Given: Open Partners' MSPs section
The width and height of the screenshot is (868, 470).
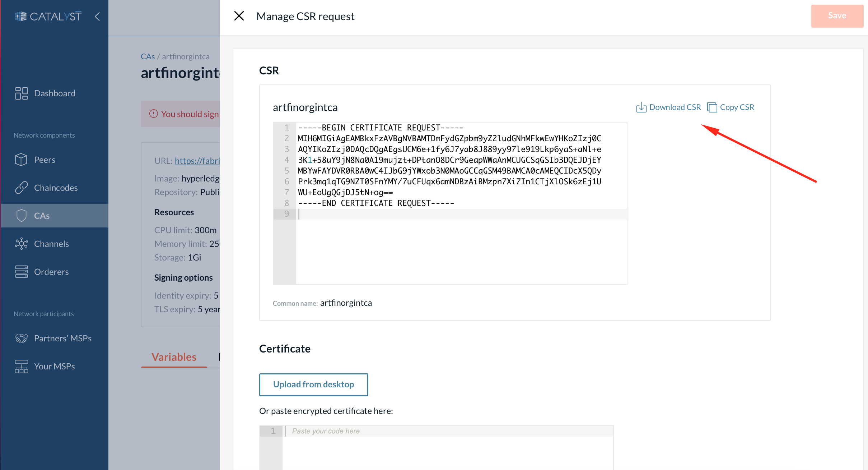Looking at the screenshot, I should click(x=62, y=338).
